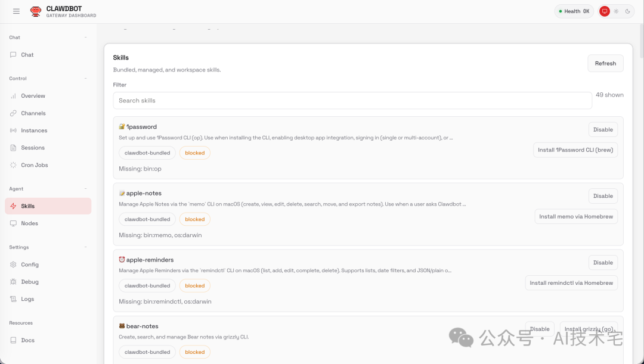Go to Channels page
Viewport: 644px width, 364px height.
[x=48, y=113]
